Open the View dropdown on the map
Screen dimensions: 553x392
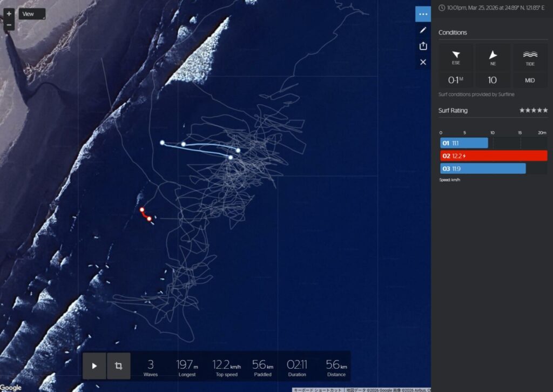click(x=32, y=14)
